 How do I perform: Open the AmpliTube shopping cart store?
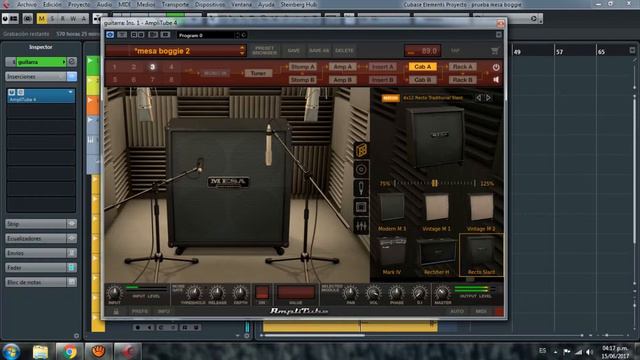[x=495, y=51]
